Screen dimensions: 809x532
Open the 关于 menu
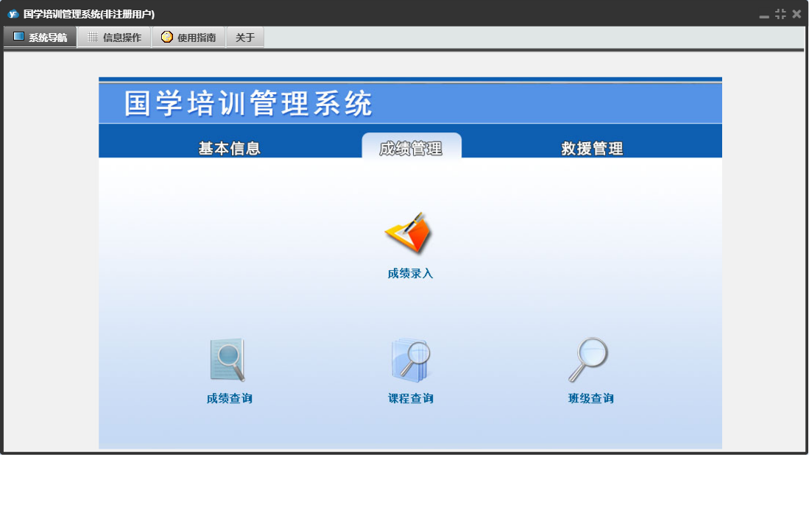point(245,37)
